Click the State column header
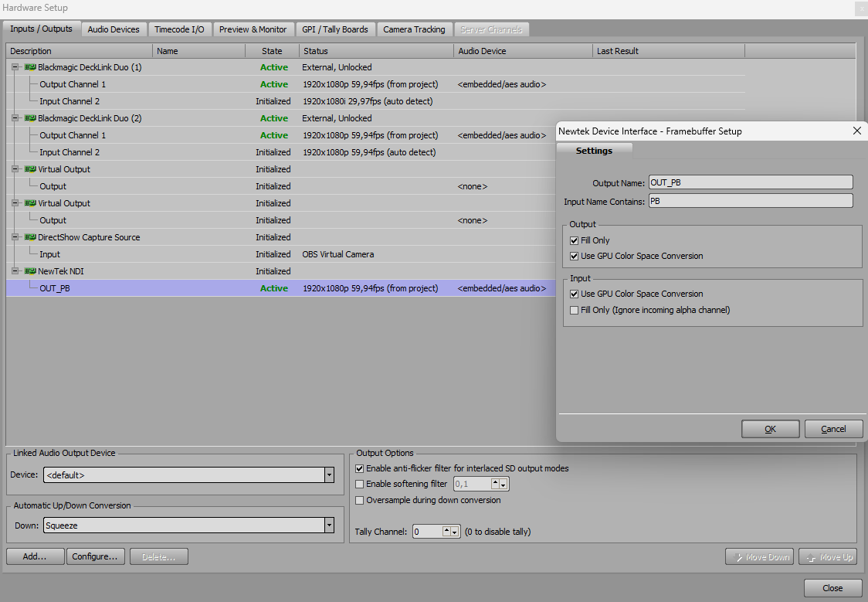This screenshot has width=868, height=602. 272,51
